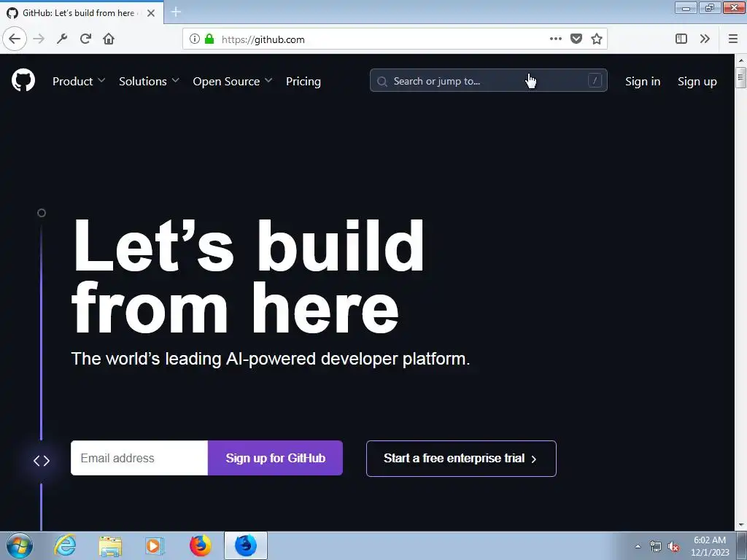Click the scrollbar up arrow
747x560 pixels.
click(x=741, y=61)
